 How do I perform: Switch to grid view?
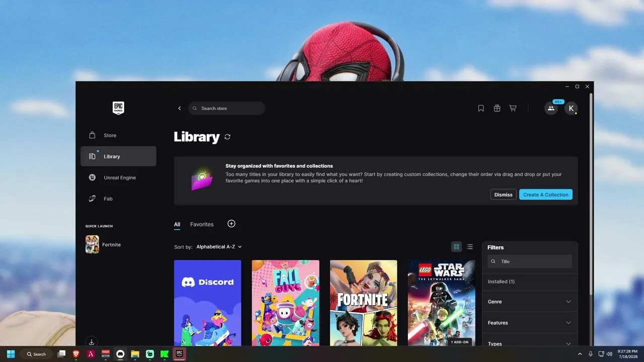coord(456,247)
